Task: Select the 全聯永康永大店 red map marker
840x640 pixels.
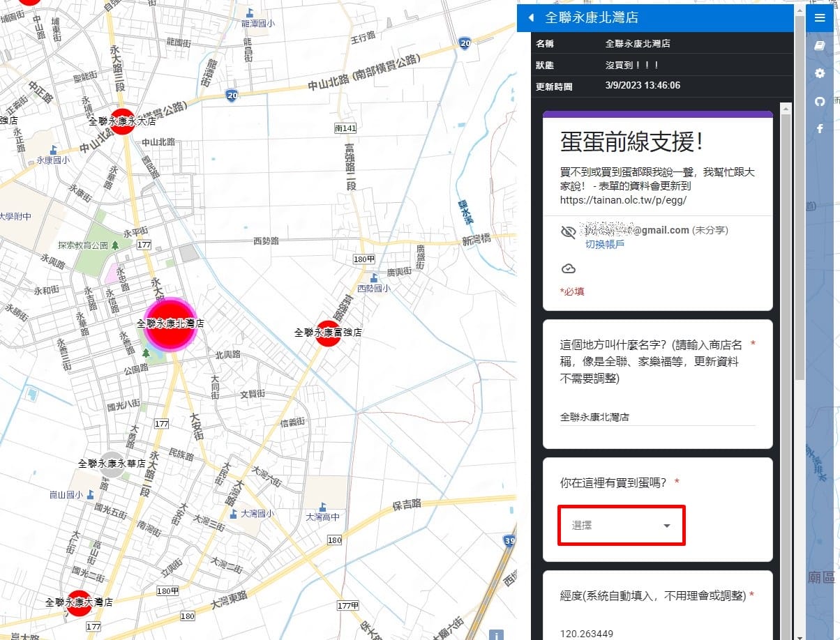Action: click(x=123, y=121)
